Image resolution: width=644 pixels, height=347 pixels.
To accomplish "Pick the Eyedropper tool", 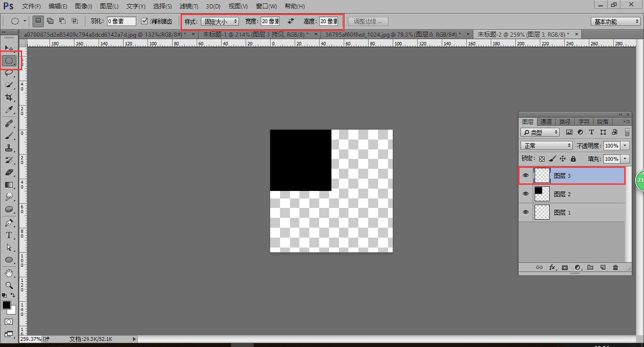I will pos(9,110).
